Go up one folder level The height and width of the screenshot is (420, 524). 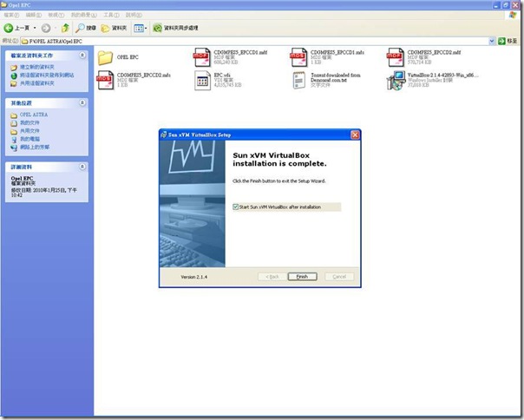coord(65,28)
